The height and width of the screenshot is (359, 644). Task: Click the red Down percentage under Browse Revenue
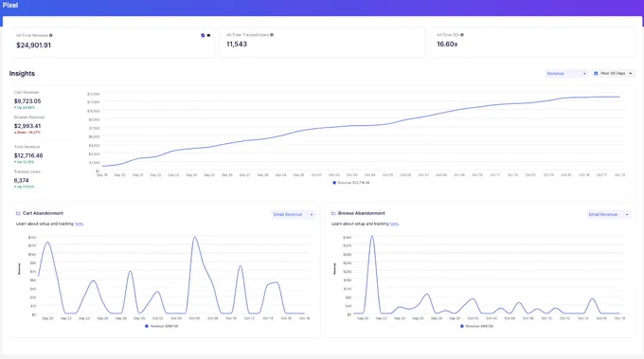(x=27, y=133)
